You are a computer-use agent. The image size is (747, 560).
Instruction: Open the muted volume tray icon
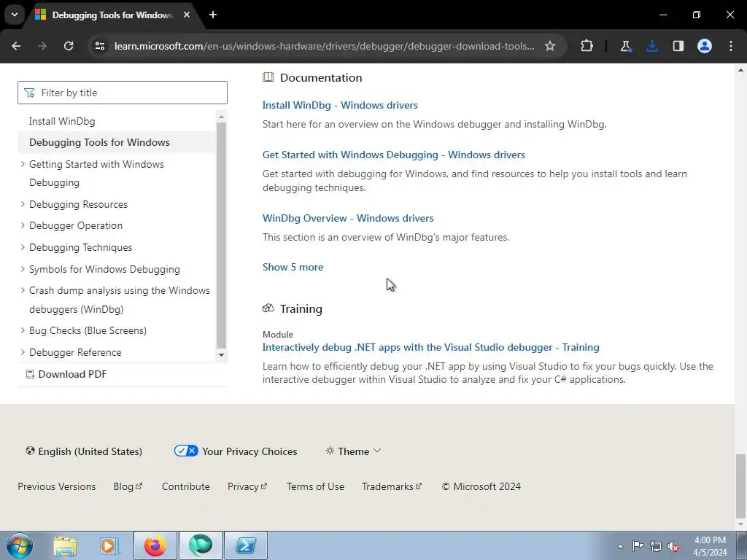tap(673, 546)
